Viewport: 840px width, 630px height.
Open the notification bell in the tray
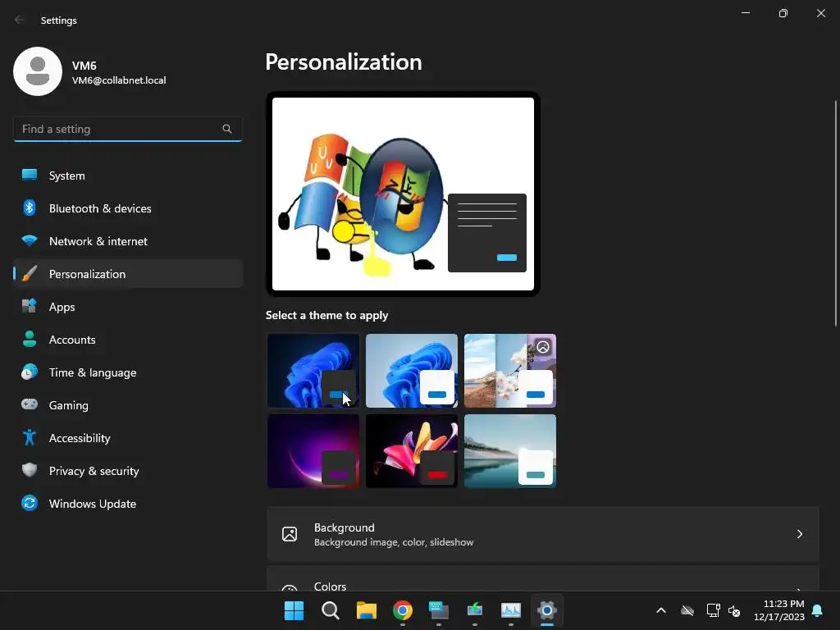click(818, 610)
